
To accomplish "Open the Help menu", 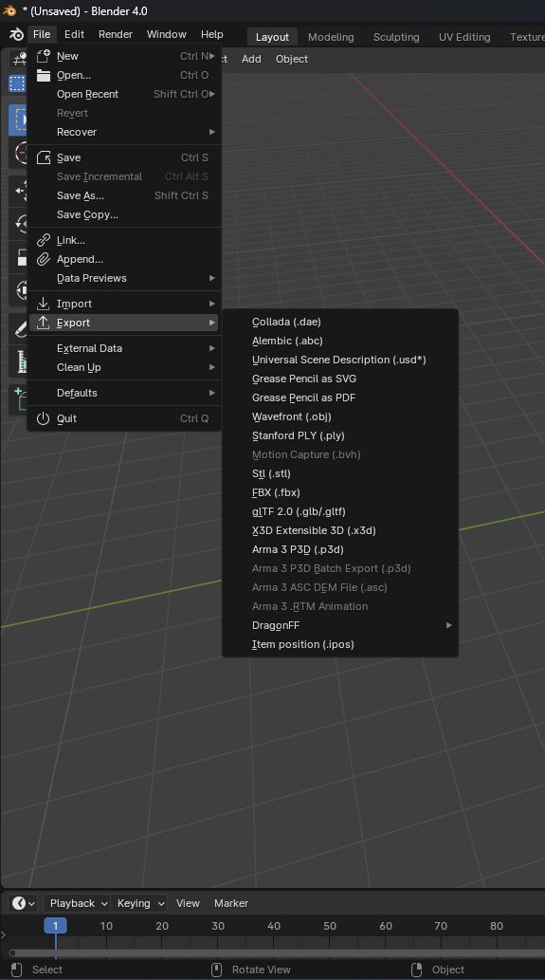I will (x=211, y=34).
